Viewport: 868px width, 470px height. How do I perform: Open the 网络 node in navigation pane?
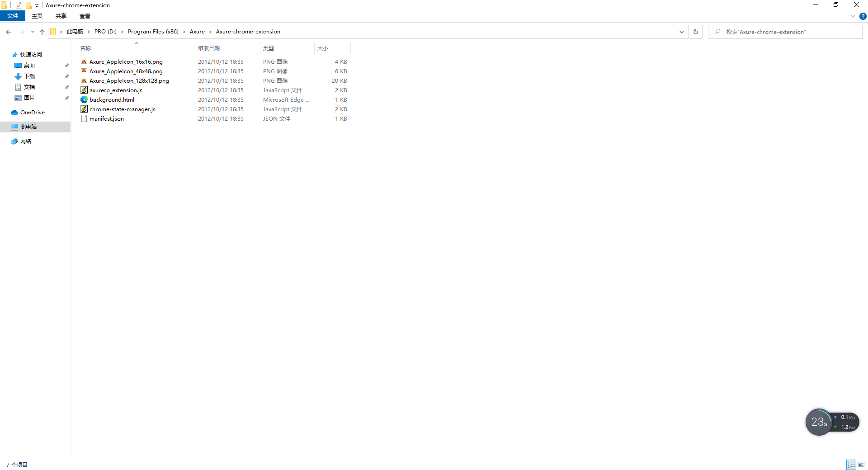25,141
